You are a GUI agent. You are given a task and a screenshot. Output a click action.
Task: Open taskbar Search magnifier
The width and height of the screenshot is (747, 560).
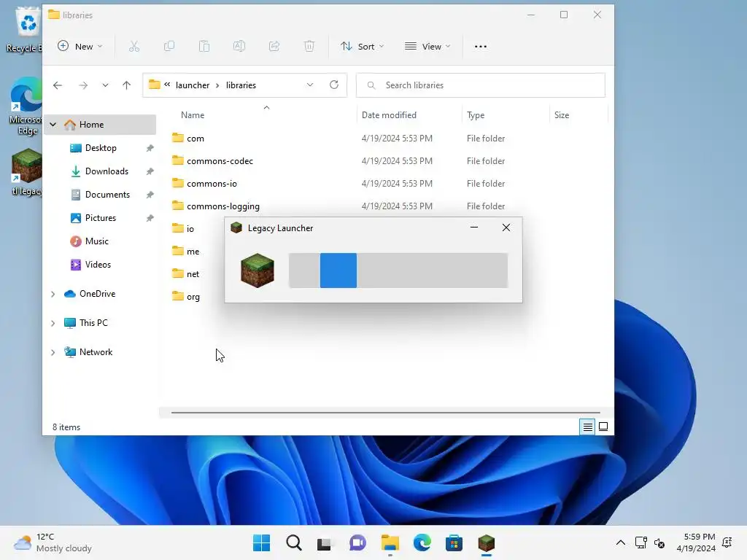[294, 542]
